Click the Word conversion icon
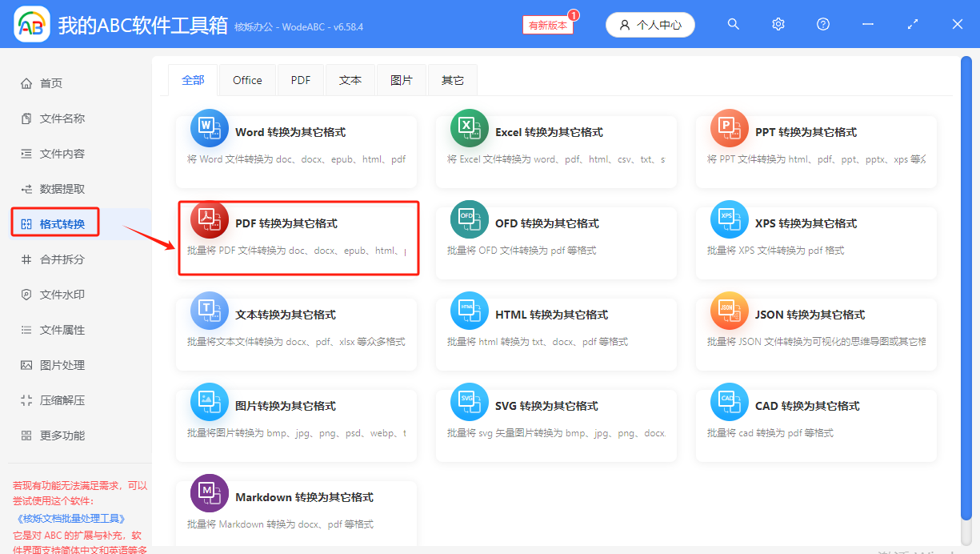This screenshot has height=554, width=980. click(210, 128)
